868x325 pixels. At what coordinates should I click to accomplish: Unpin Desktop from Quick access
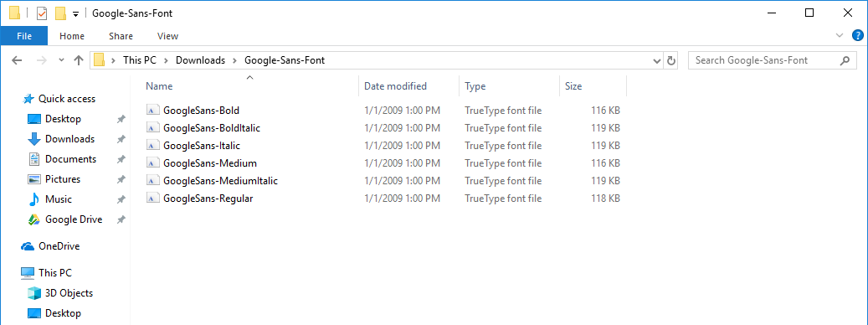(121, 119)
